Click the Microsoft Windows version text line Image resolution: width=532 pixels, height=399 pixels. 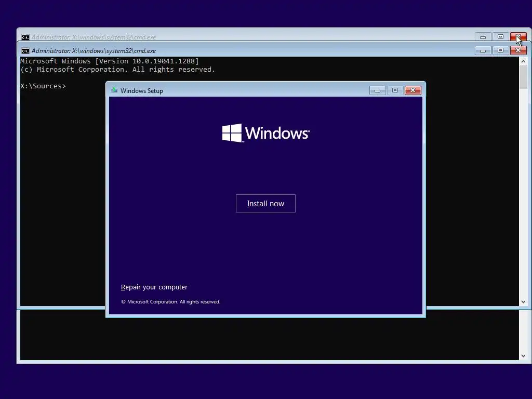[110, 61]
